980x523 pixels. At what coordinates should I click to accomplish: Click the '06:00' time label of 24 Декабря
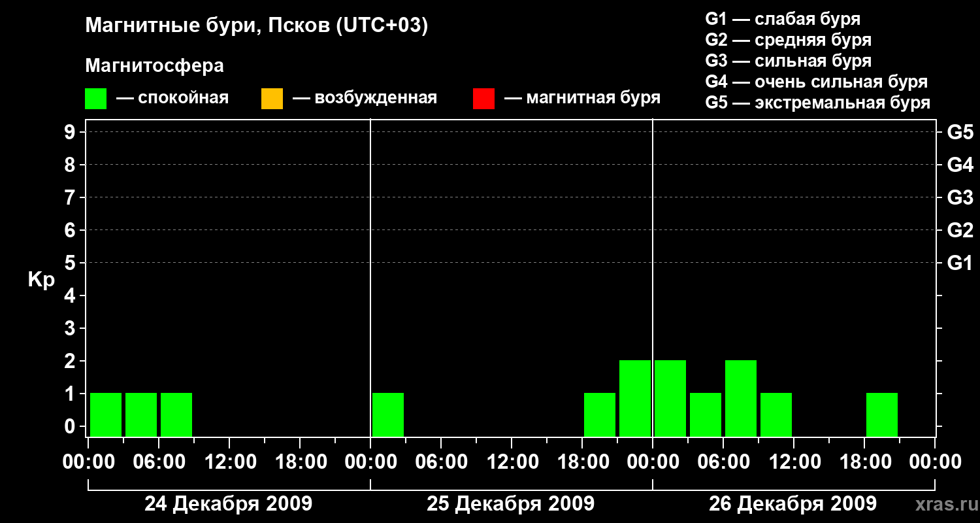click(159, 462)
